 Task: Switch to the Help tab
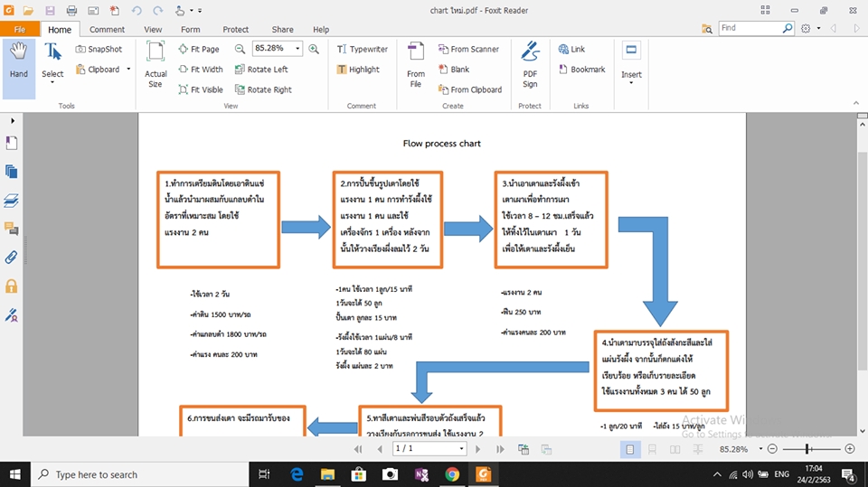click(321, 29)
